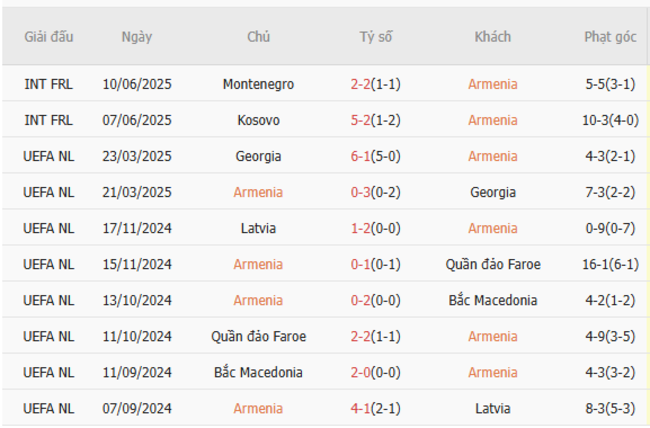Click the 4-1 score against Latvia
Screen dimensions: 650x428
[x=361, y=408]
